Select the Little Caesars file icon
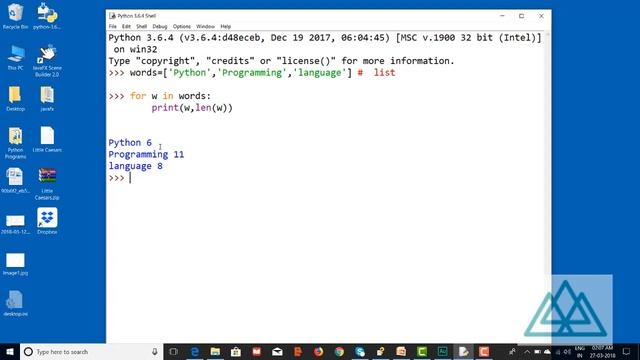 [47, 140]
